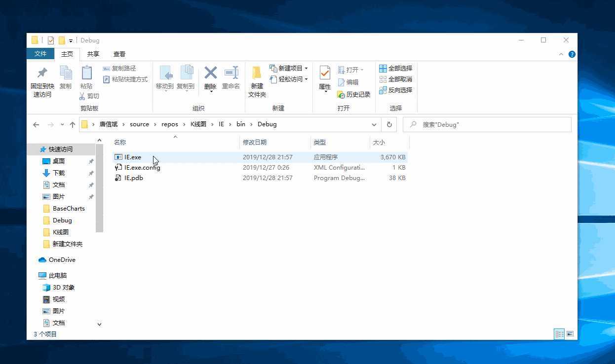Navigate to repos in the address bar

169,124
